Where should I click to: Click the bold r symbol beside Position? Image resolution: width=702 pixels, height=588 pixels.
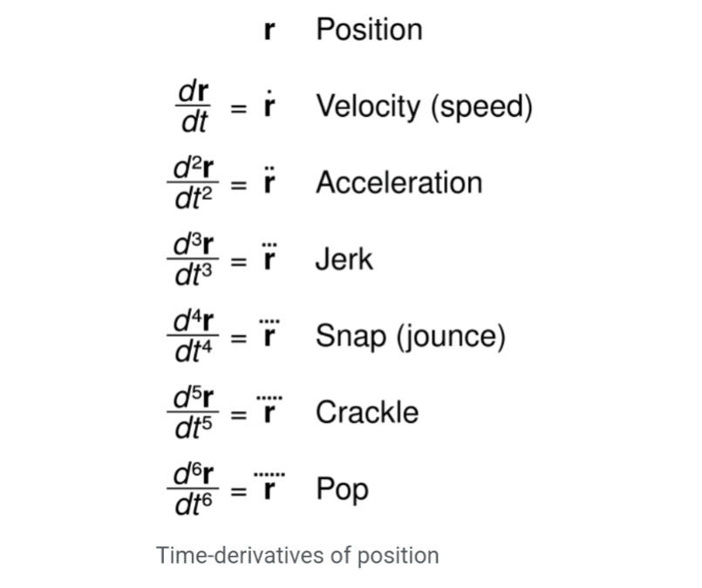[x=269, y=31]
